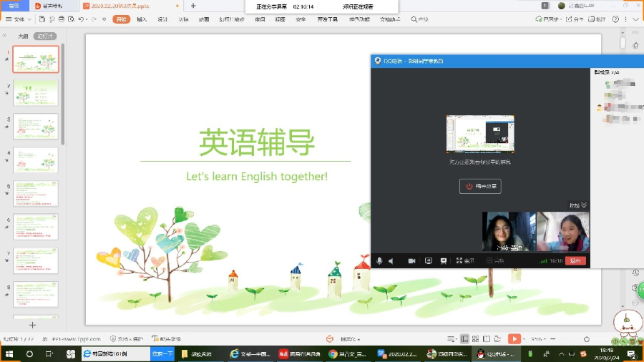
Task: Open Chrome from the taskbar
Action: (348, 354)
